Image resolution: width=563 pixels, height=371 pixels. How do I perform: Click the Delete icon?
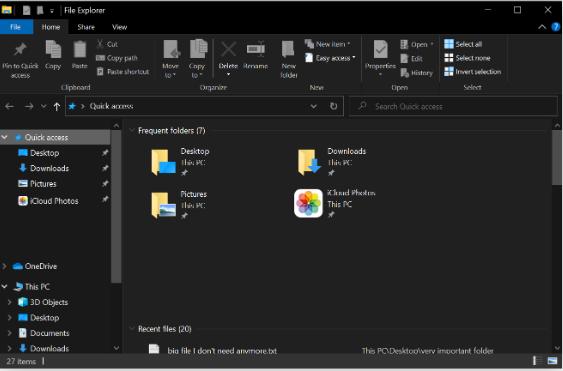coord(228,50)
